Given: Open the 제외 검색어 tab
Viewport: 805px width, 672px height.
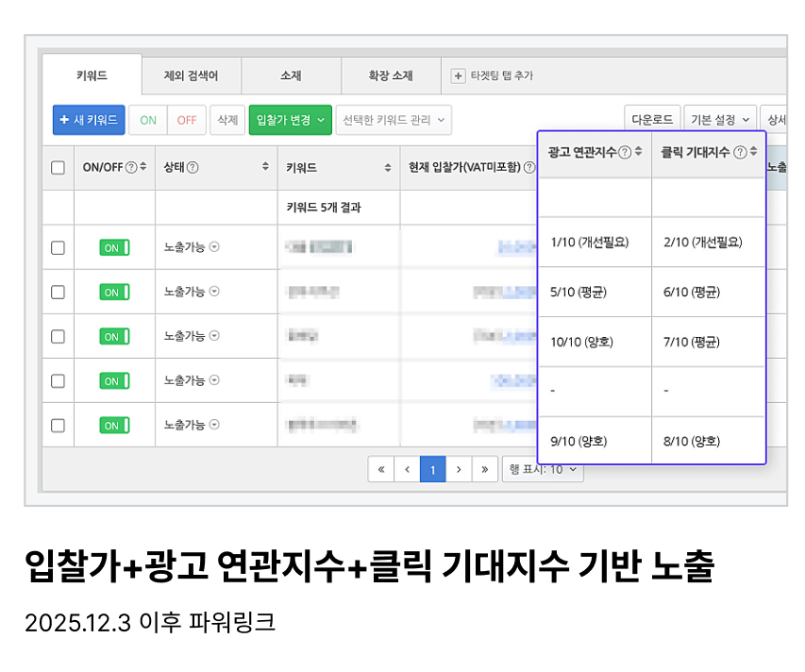Looking at the screenshot, I should tap(193, 76).
